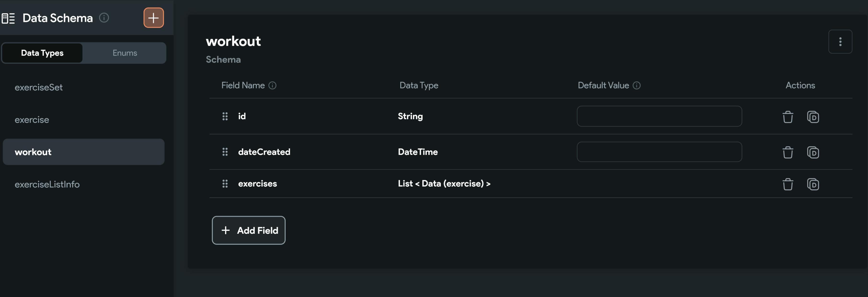Screen dimensions: 868x297
Task: Click the default value input for dateCreated
Action: (x=659, y=152)
